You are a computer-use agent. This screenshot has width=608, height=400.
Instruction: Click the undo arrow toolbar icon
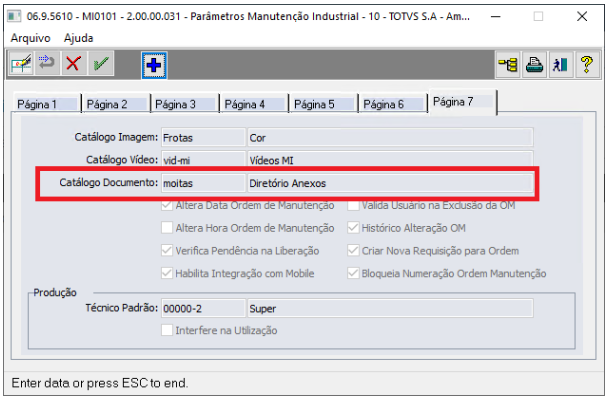47,64
